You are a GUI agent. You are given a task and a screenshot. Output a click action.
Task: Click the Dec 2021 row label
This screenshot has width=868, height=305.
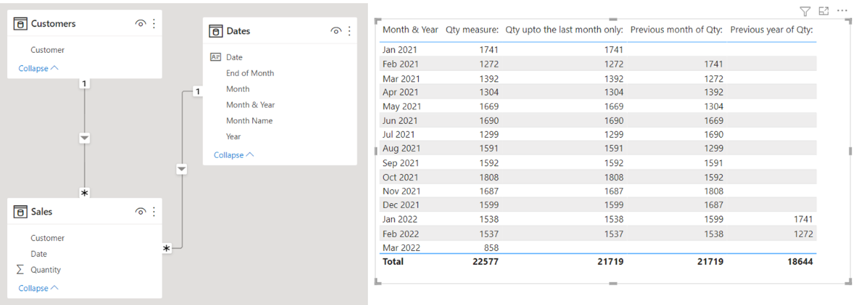tap(401, 205)
